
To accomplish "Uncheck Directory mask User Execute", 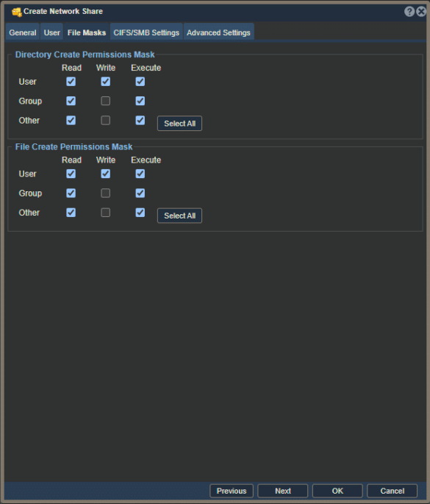I will [140, 82].
